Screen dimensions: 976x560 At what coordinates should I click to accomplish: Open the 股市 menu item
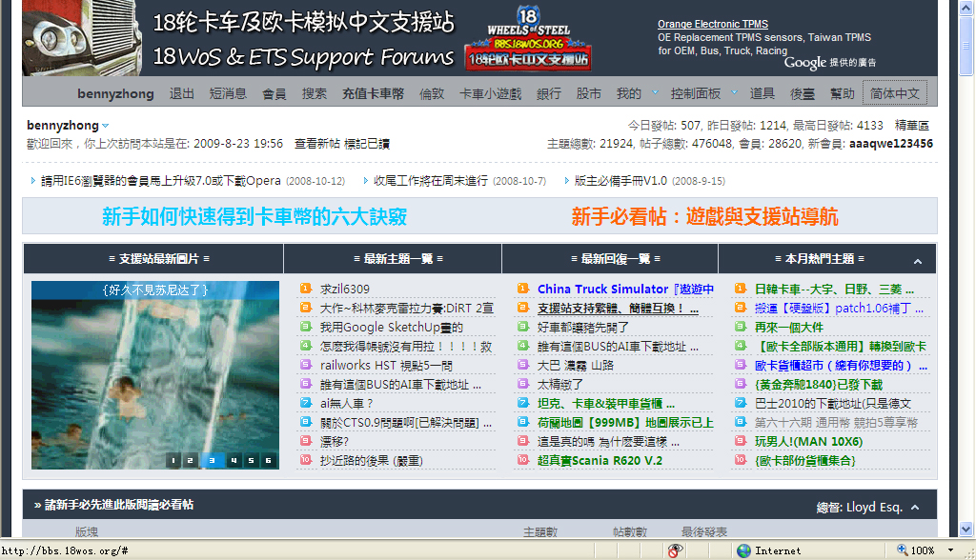coord(589,93)
